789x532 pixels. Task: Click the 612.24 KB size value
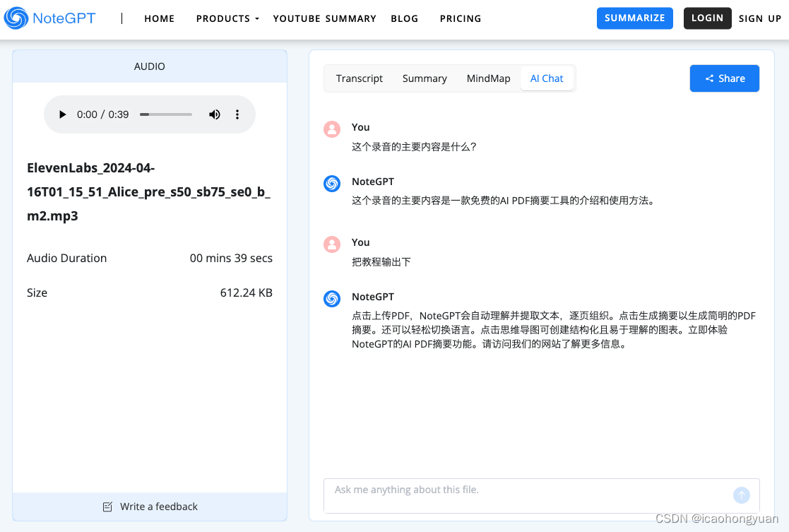pyautogui.click(x=246, y=293)
